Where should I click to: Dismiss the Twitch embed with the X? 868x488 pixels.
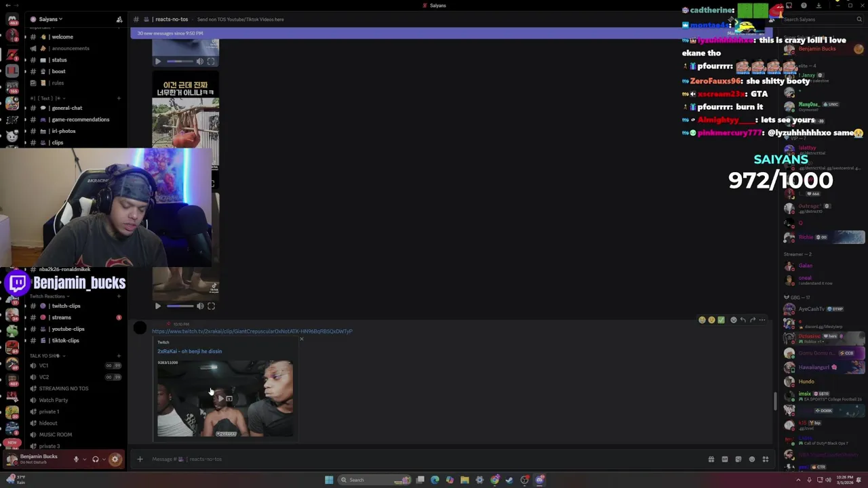(302, 338)
